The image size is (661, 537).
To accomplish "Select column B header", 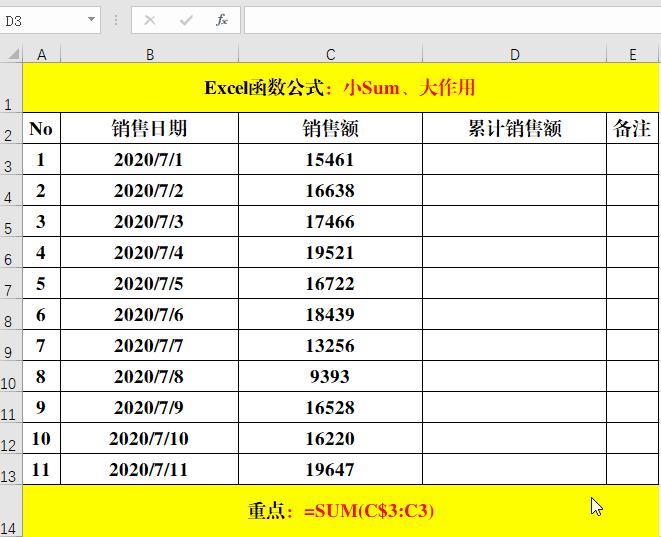I will tap(150, 54).
